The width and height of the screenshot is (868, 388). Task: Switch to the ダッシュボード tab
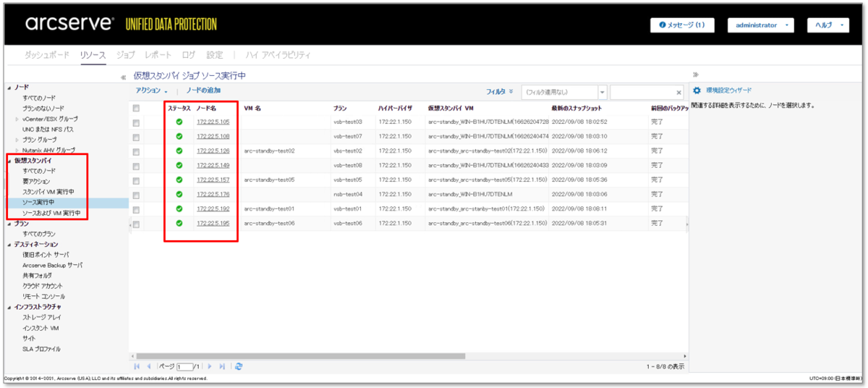coord(48,55)
